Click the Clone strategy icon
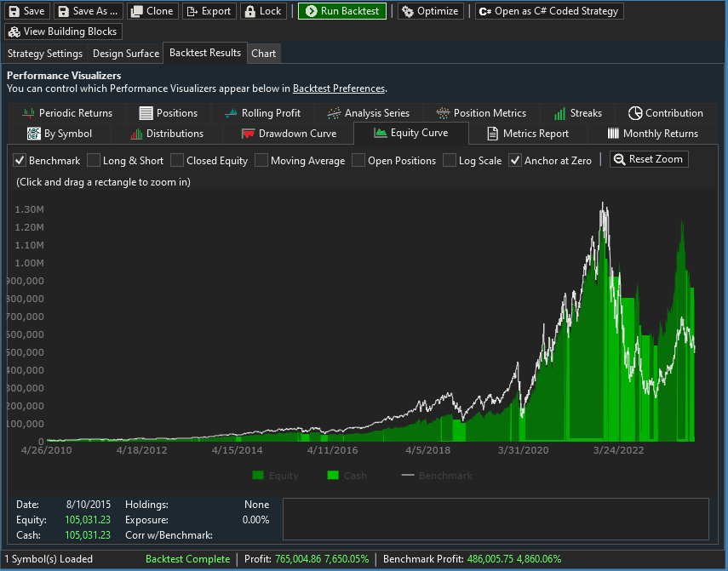Screen dimensions: 728x571 [136, 11]
